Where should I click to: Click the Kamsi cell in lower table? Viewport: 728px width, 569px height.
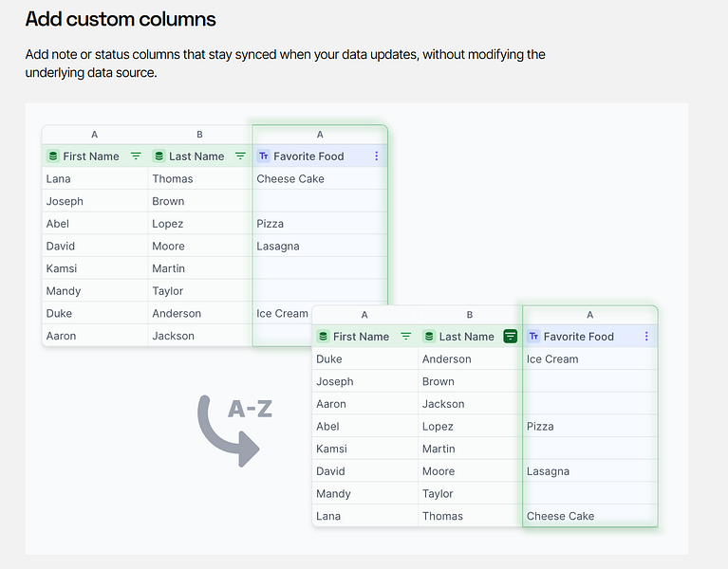click(x=365, y=449)
